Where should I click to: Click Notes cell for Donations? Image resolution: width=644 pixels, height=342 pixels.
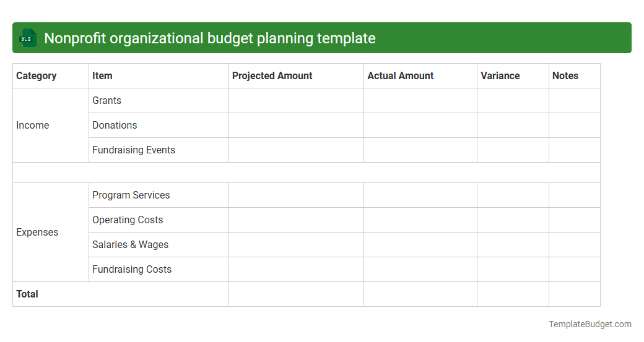575,125
